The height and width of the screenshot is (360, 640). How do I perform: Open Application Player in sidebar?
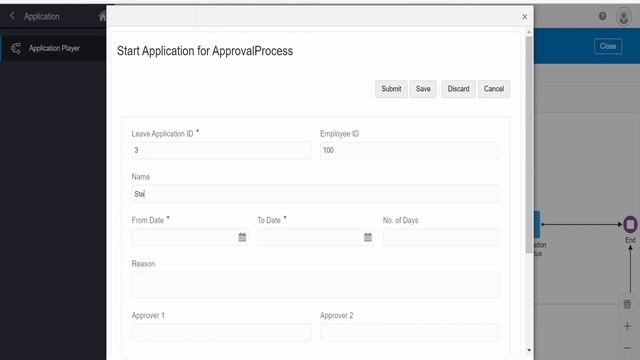53,48
